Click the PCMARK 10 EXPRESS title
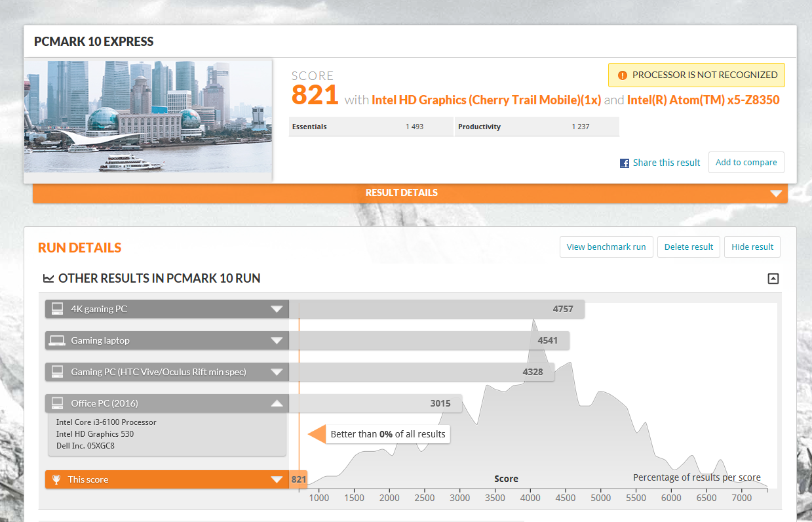The height and width of the screenshot is (522, 812). point(94,42)
